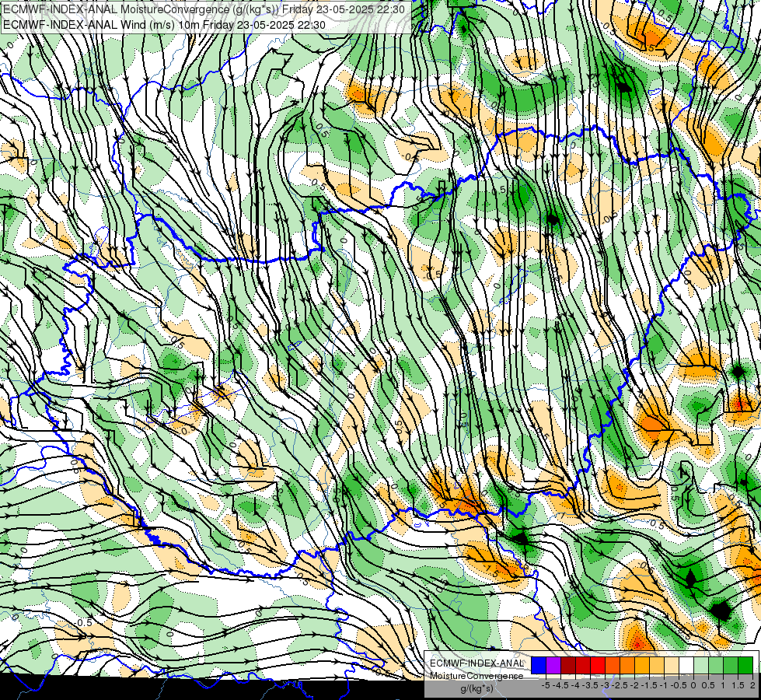The height and width of the screenshot is (700, 761).
Task: Pick the orange-red swatch between -3 and -2.5
Action: pyautogui.click(x=613, y=665)
